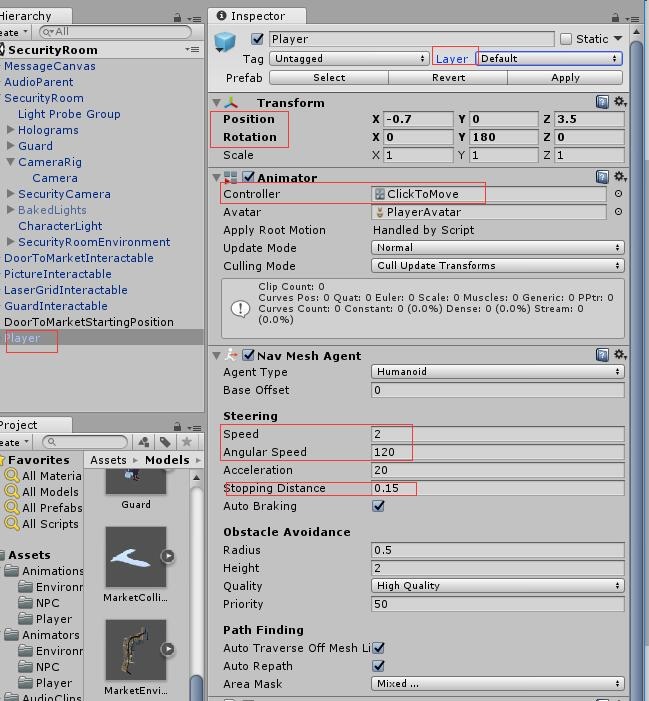Viewport: 649px width, 701px height.
Task: Open Transform component gear settings menu
Action: click(x=620, y=102)
